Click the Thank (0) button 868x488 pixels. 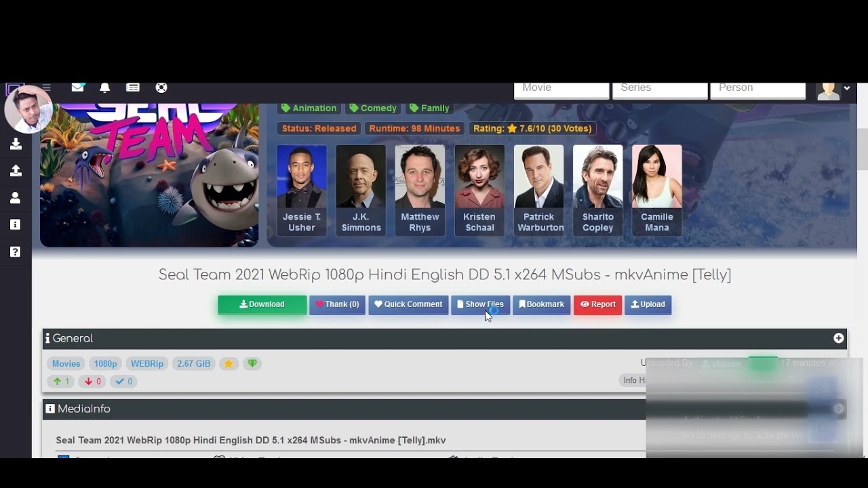pyautogui.click(x=337, y=305)
